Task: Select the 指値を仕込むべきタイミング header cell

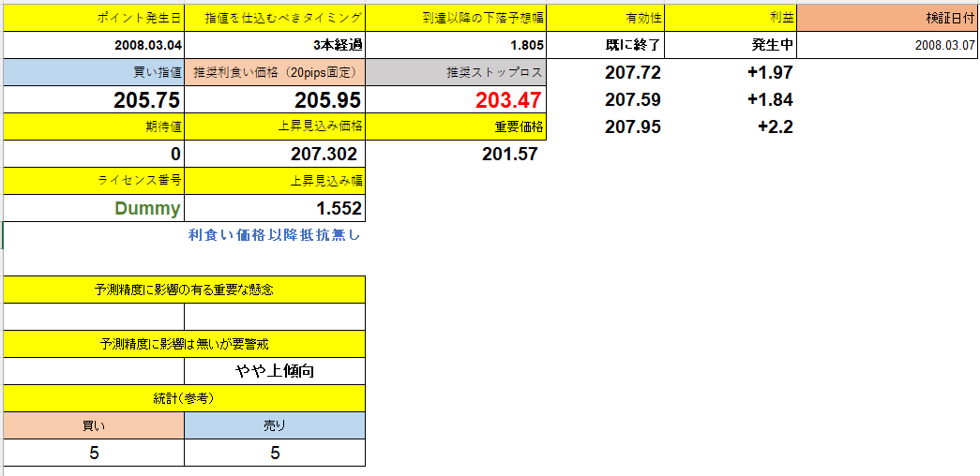Action: (275, 18)
